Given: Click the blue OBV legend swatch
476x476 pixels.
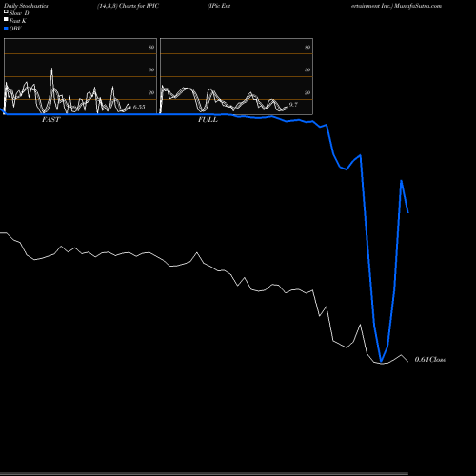Looking at the screenshot, I should (6, 29).
